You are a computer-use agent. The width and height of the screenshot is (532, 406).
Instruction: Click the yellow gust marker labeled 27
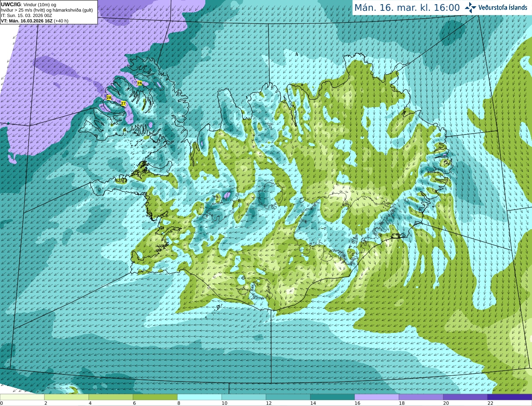[x=123, y=103]
